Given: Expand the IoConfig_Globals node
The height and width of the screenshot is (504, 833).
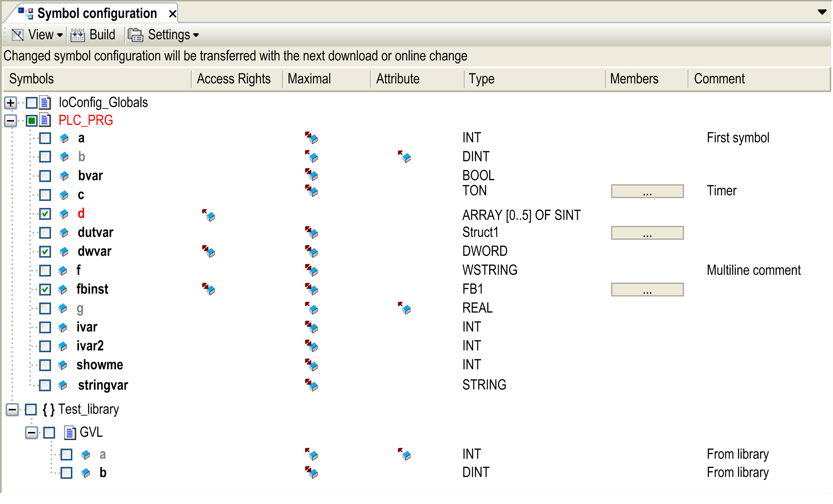Looking at the screenshot, I should point(10,103).
